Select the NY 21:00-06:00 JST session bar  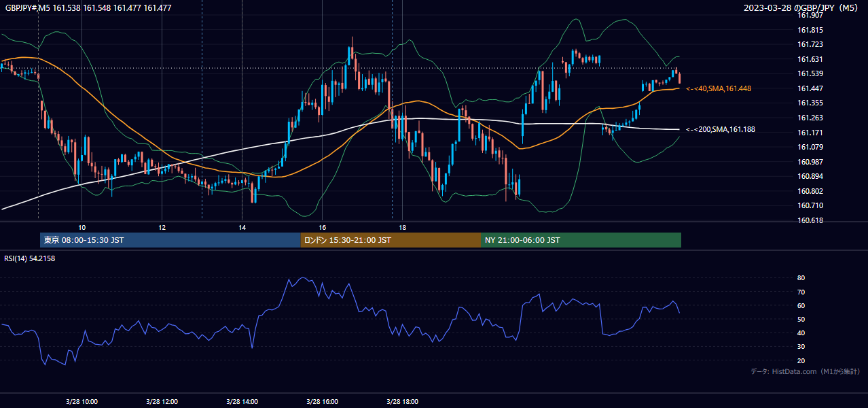pos(581,240)
